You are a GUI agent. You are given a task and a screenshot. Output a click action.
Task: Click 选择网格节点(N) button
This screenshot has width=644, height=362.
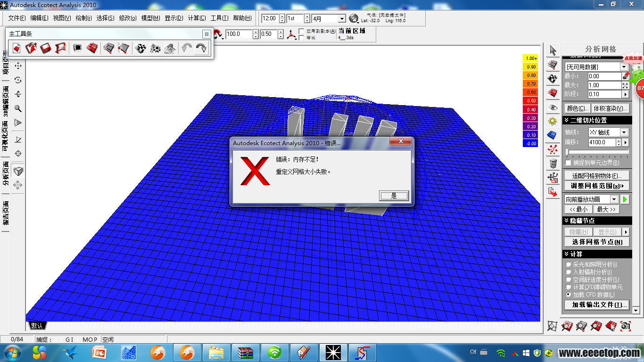[x=597, y=242]
